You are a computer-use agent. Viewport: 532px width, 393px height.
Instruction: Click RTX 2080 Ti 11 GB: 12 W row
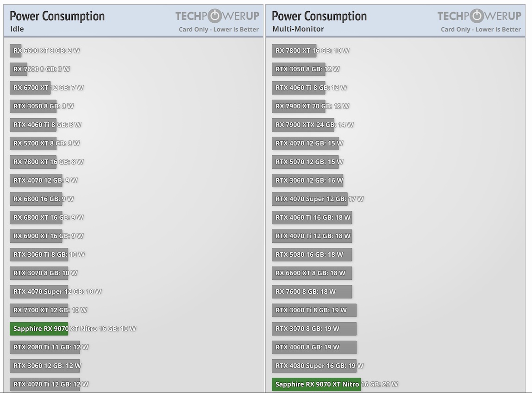tap(45, 347)
